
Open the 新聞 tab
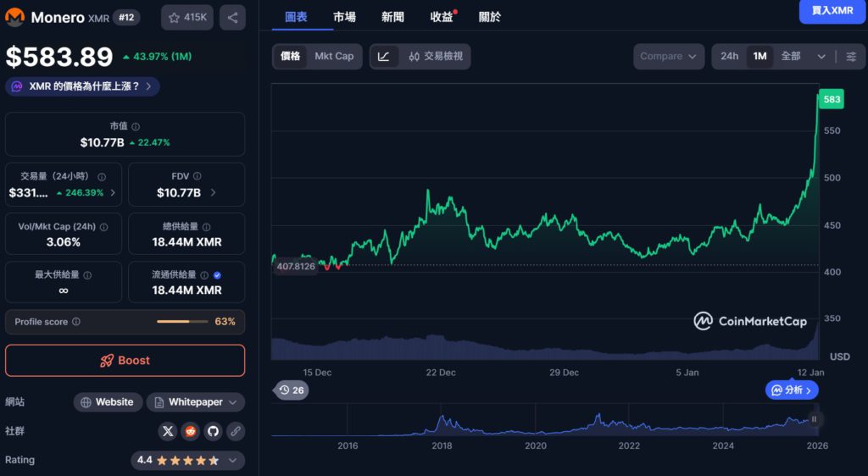pyautogui.click(x=392, y=17)
